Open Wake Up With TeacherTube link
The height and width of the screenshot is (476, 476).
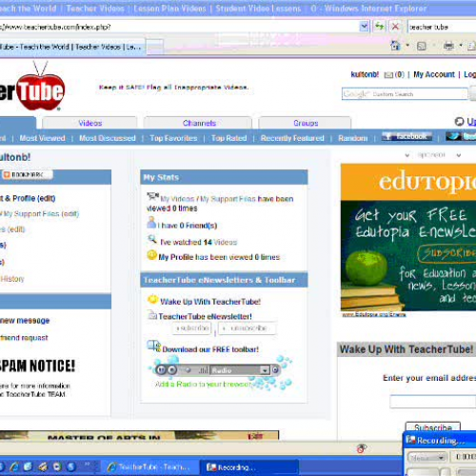click(x=210, y=302)
